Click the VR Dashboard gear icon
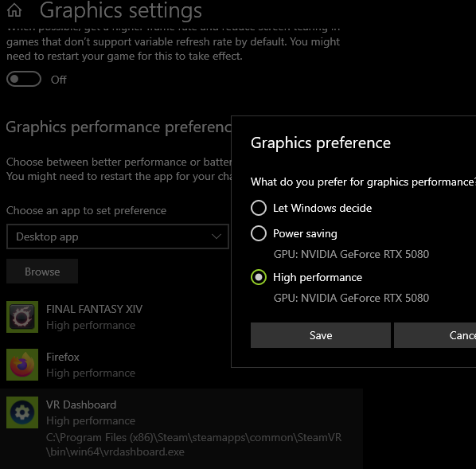This screenshot has height=469, width=476. coord(22,412)
